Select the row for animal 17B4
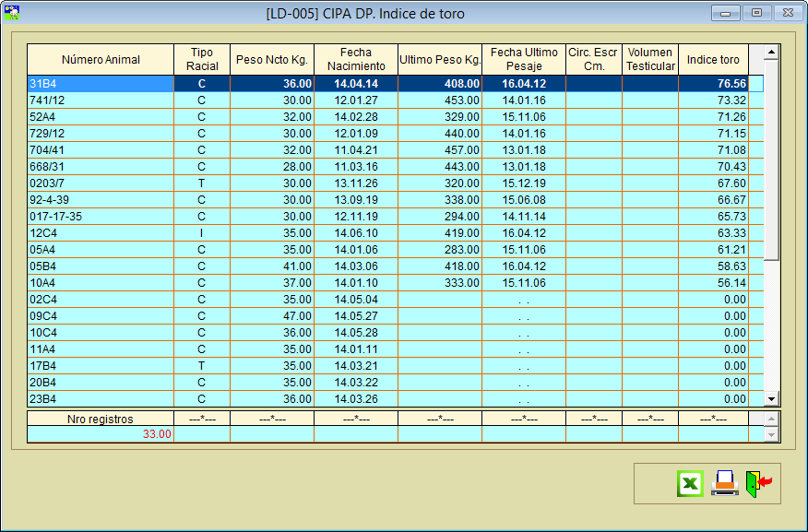Screen dimensions: 808x532 101,366
